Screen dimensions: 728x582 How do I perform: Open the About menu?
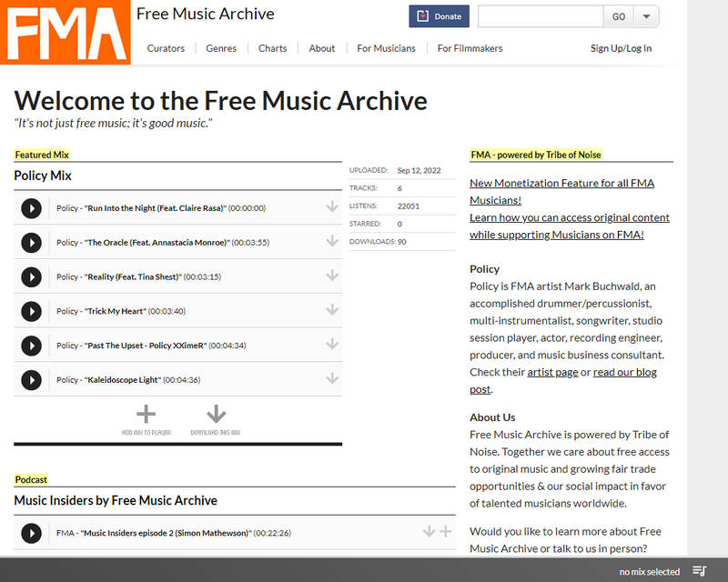322,48
